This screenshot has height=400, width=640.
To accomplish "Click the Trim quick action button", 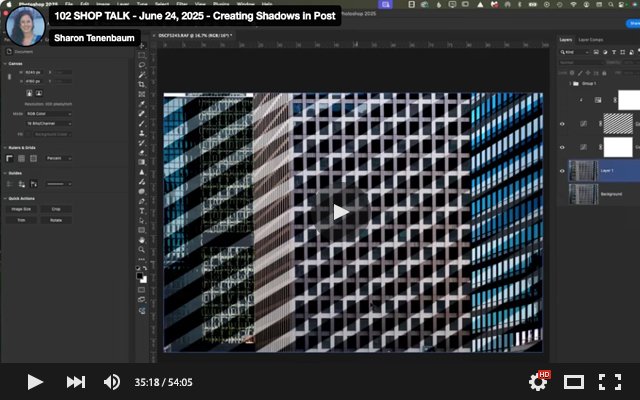I will 21,220.
